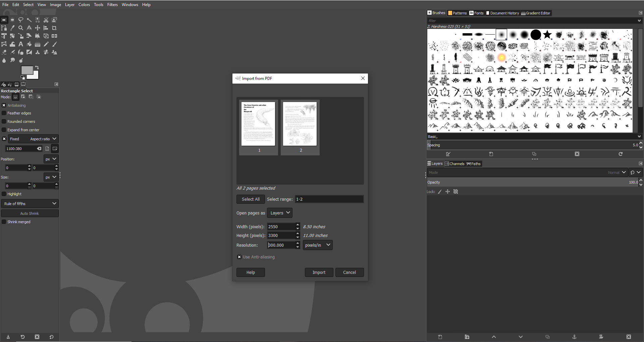This screenshot has height=342, width=644.
Task: Select the Eraser tool
Action: point(4,52)
